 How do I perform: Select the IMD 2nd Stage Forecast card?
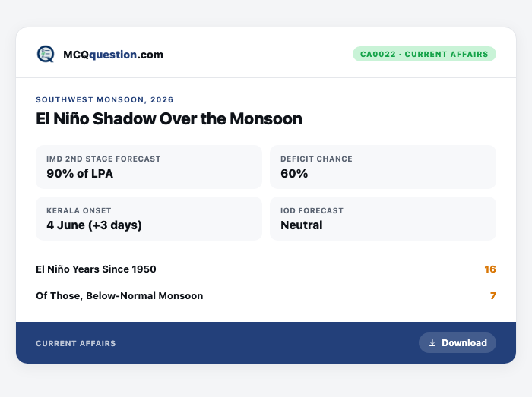[x=149, y=167]
